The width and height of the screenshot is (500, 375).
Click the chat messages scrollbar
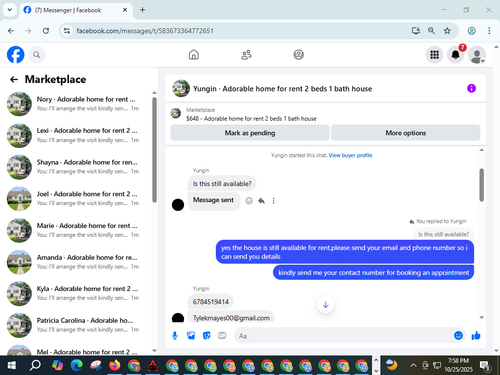click(481, 185)
